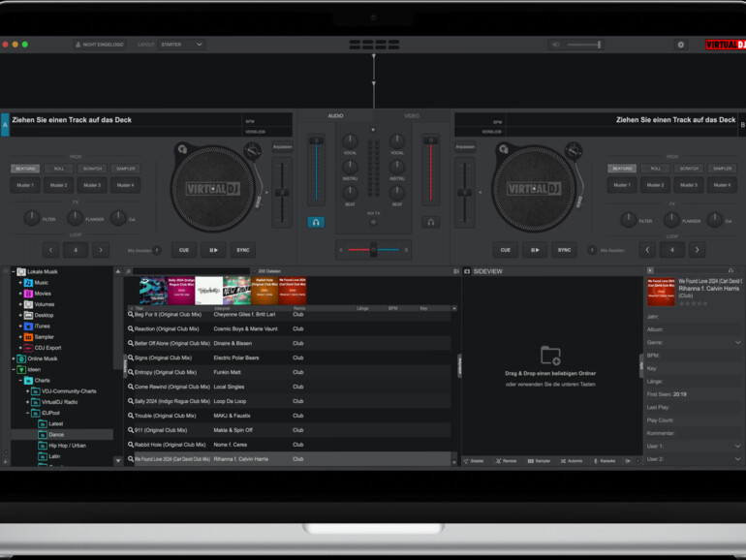Open the Genre dropdown in info panel
The width and height of the screenshot is (746, 560).
[x=737, y=342]
